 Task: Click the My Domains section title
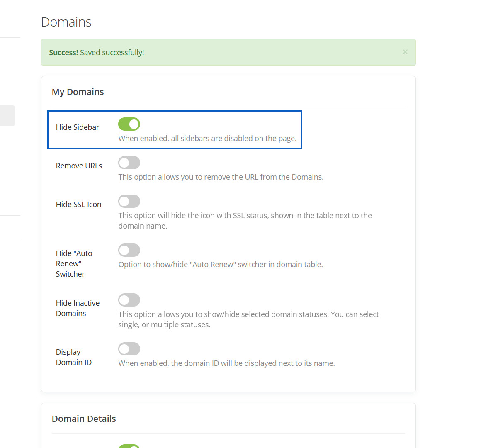pyautogui.click(x=78, y=92)
